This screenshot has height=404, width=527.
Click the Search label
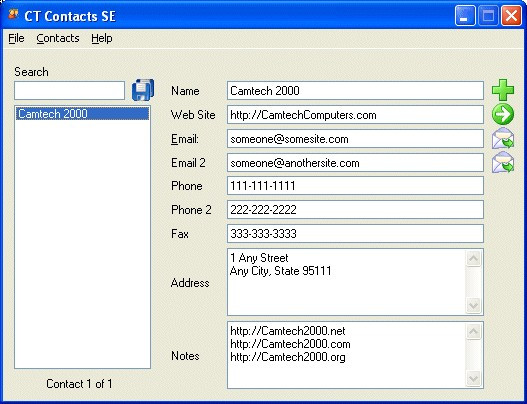point(31,72)
